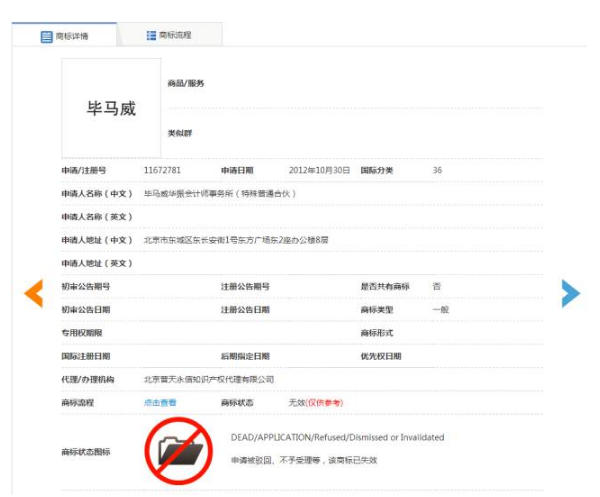Select agency 北京普天永信知识产权代理有限公司
This screenshot has height=497, width=600.
pyautogui.click(x=209, y=379)
